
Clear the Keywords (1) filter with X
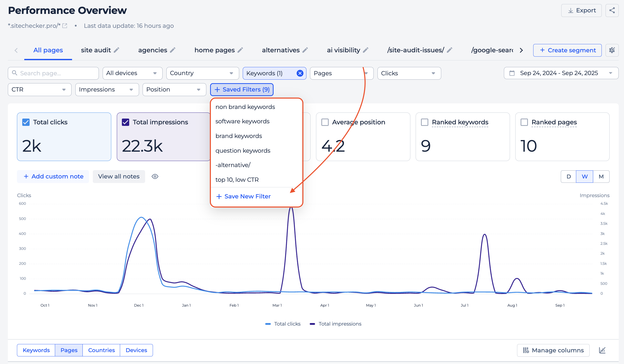click(300, 73)
